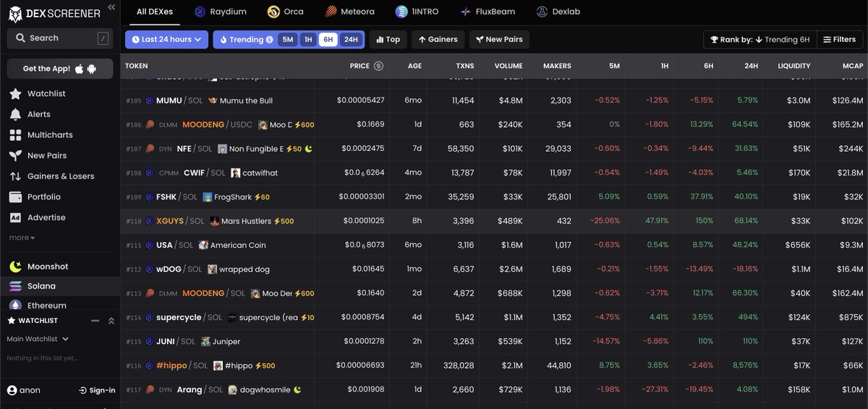Click the New Pairs toolbar button

tap(500, 40)
